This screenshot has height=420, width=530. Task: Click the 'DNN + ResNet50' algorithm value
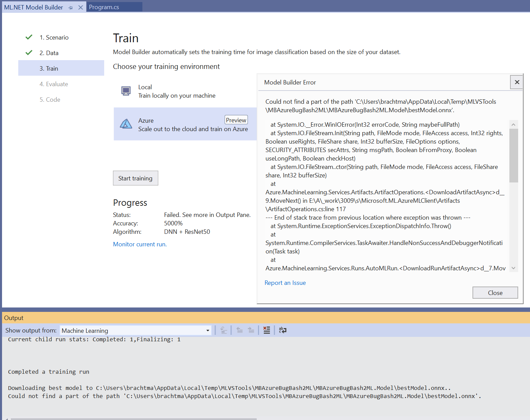187,232
